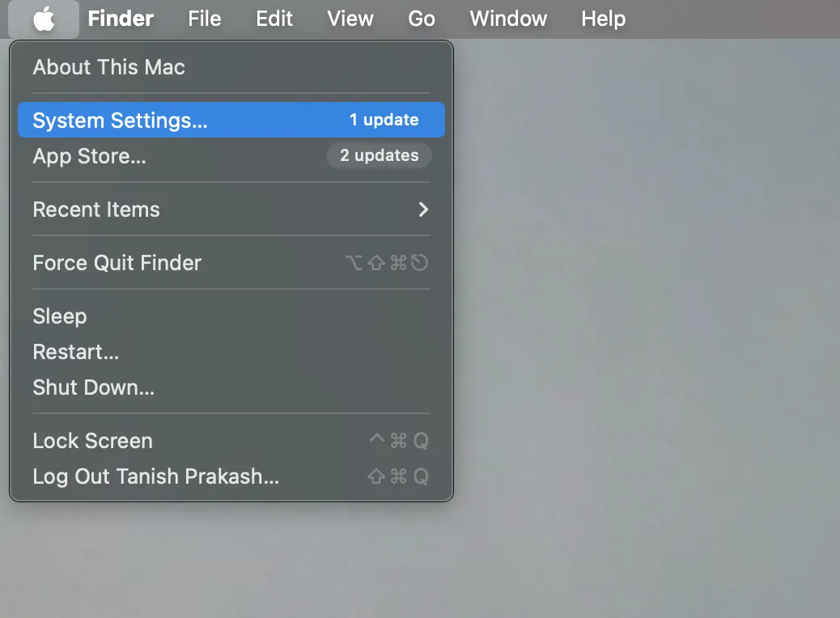Screen dimensions: 840x618
Task: Choose Log Out Tanish Prakash…
Action: coord(231,476)
